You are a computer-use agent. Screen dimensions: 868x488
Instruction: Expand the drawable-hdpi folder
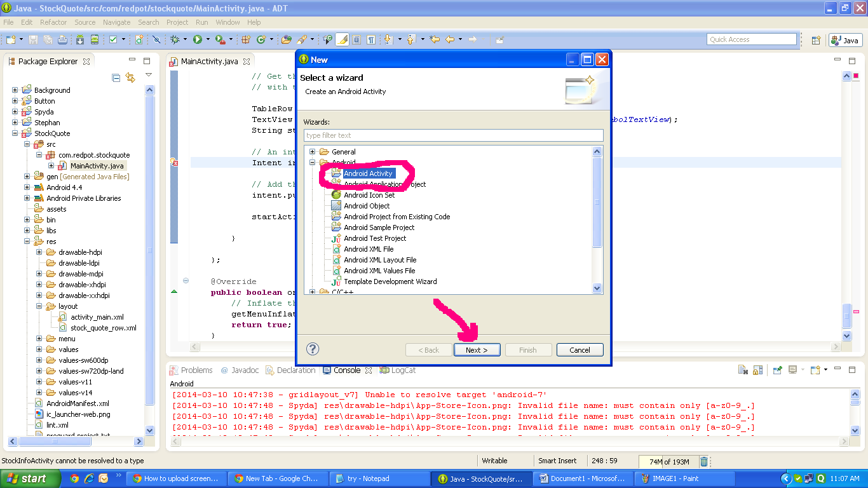point(39,252)
